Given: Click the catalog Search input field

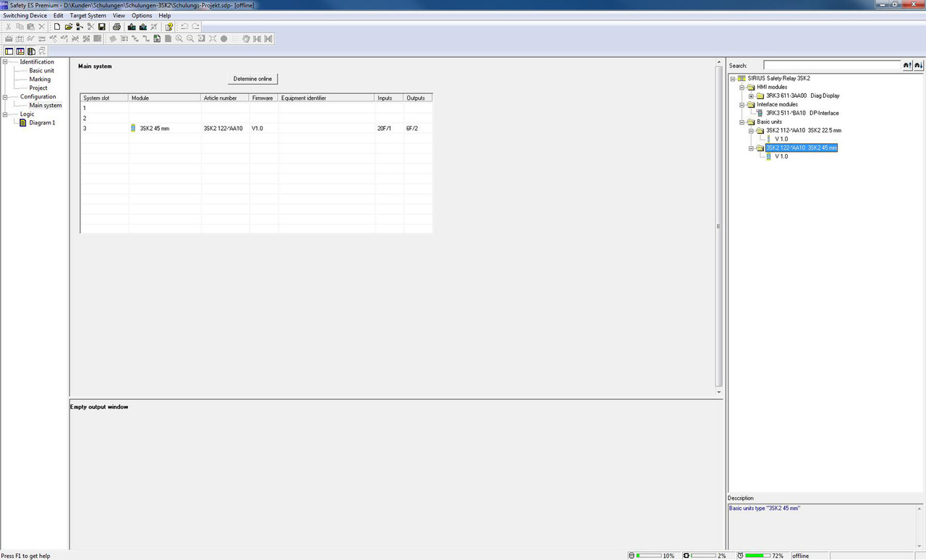Looking at the screenshot, I should click(832, 65).
